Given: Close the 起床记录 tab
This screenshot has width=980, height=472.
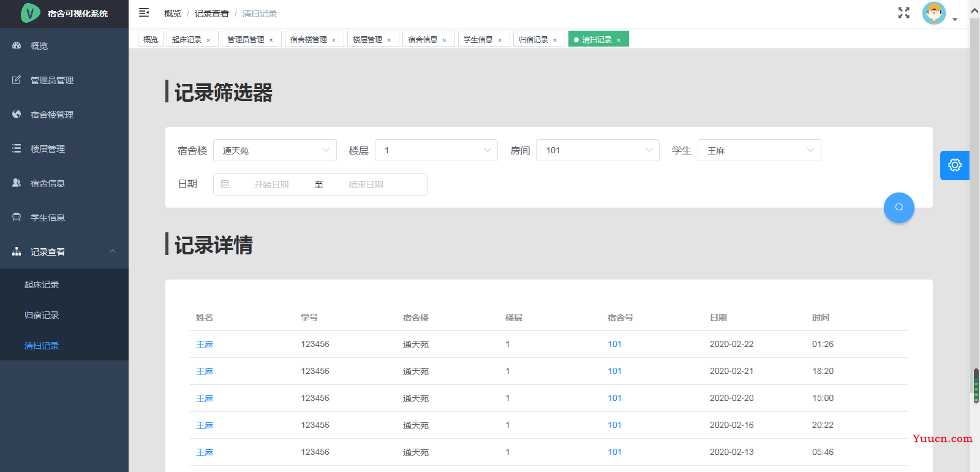Looking at the screenshot, I should (x=208, y=40).
